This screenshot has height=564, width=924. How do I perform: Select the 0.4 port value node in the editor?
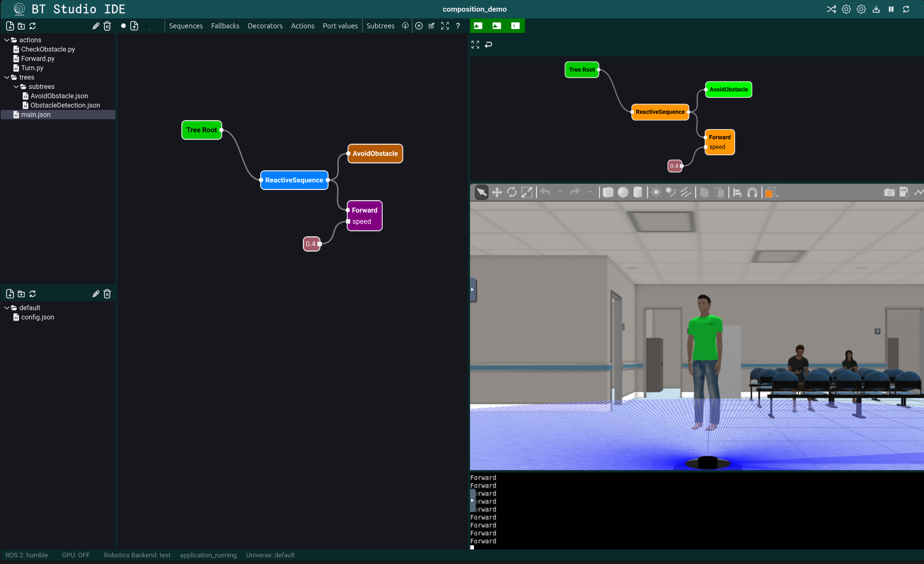311,244
